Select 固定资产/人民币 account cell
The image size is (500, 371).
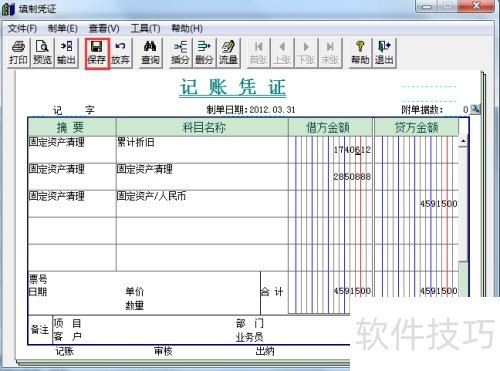point(202,204)
